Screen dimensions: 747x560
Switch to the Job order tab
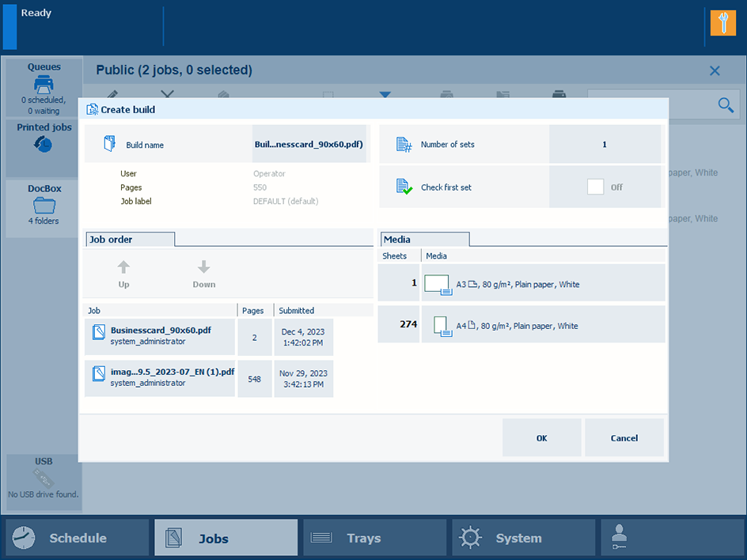point(130,239)
